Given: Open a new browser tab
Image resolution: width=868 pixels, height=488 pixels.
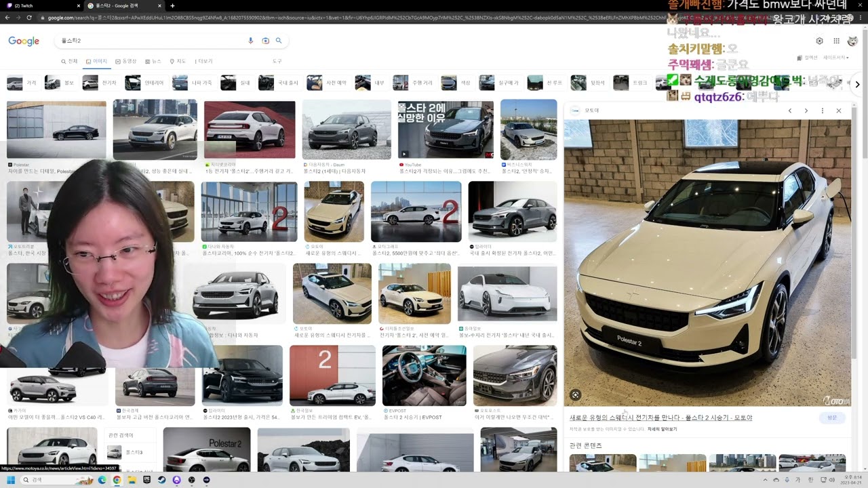Looking at the screenshot, I should (172, 5).
